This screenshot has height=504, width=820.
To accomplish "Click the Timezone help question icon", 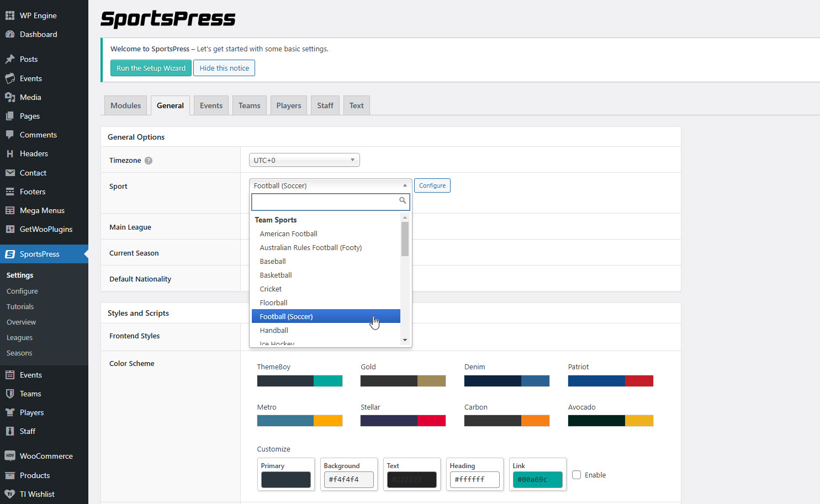I will [149, 161].
